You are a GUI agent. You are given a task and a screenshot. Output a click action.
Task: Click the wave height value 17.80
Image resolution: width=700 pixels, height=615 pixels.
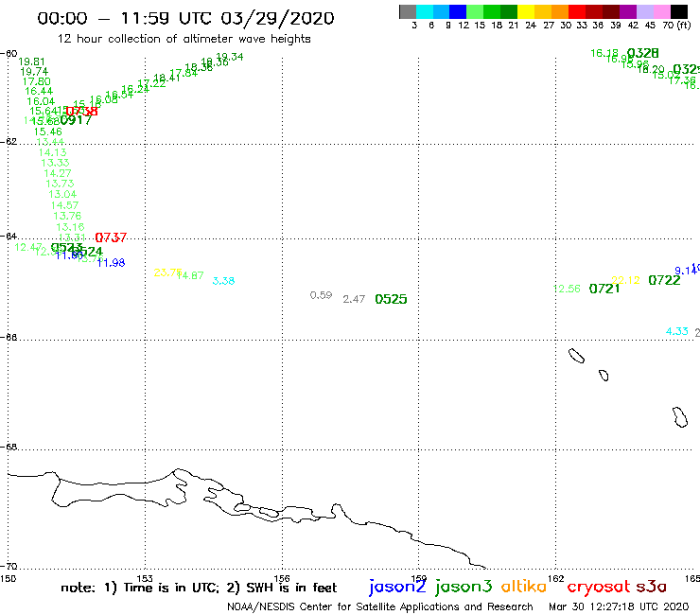[x=37, y=81]
